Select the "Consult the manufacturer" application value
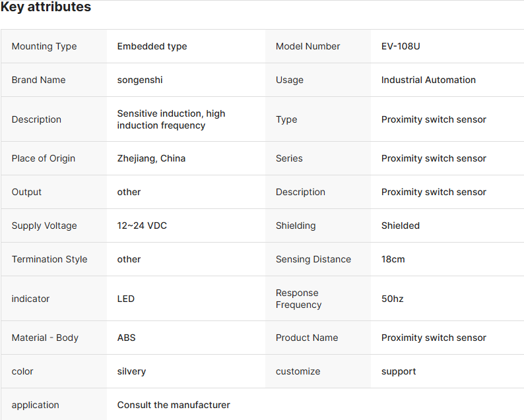The height and width of the screenshot is (420, 524). pos(174,405)
